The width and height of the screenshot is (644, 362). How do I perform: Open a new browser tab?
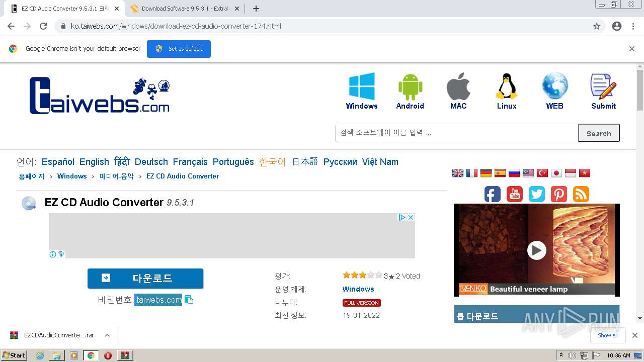[256, 9]
